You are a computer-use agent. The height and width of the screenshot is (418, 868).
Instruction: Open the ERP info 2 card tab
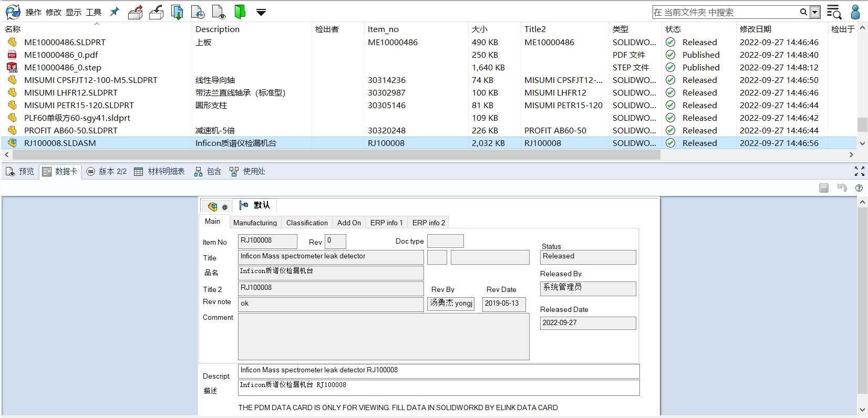click(x=429, y=223)
